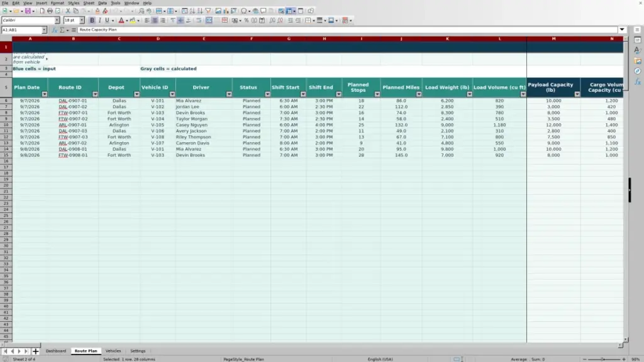Open the Data menu
The width and height of the screenshot is (644, 362).
click(x=103, y=3)
